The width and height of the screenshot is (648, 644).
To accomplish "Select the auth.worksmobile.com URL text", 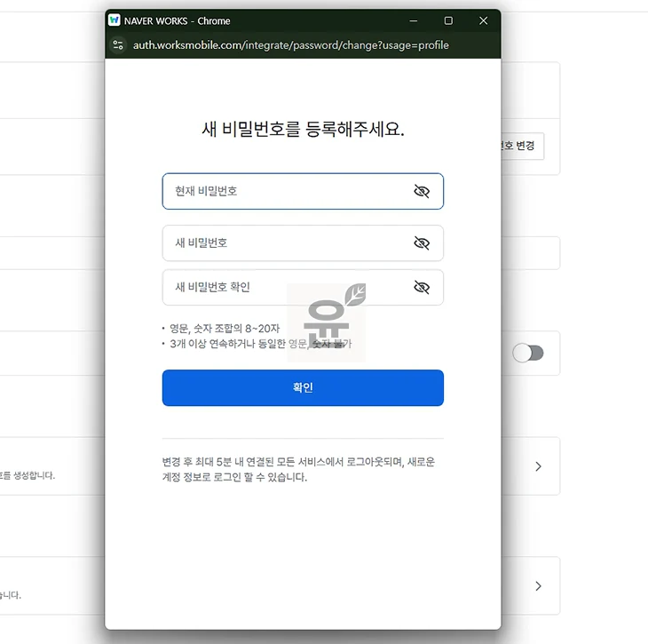I will 290,44.
